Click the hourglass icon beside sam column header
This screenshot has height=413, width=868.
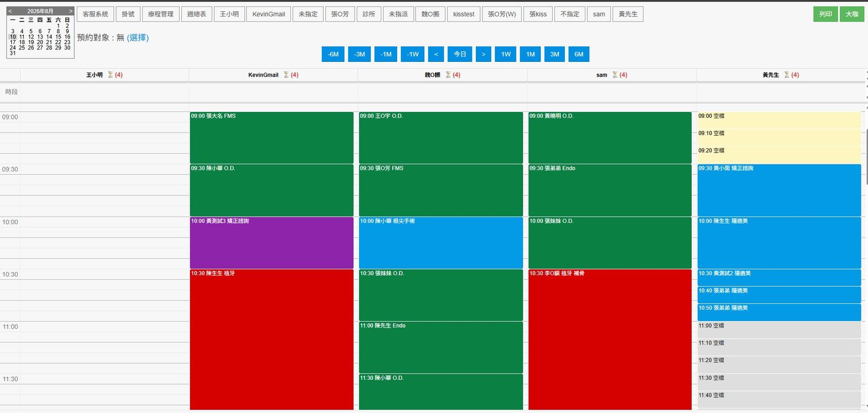[615, 75]
